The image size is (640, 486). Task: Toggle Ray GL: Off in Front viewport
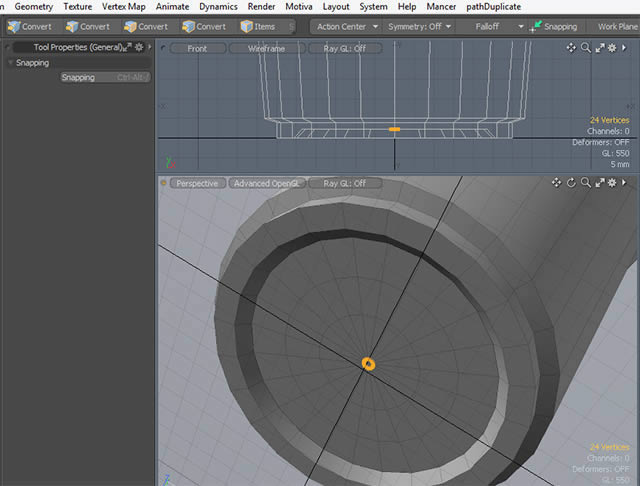(345, 49)
